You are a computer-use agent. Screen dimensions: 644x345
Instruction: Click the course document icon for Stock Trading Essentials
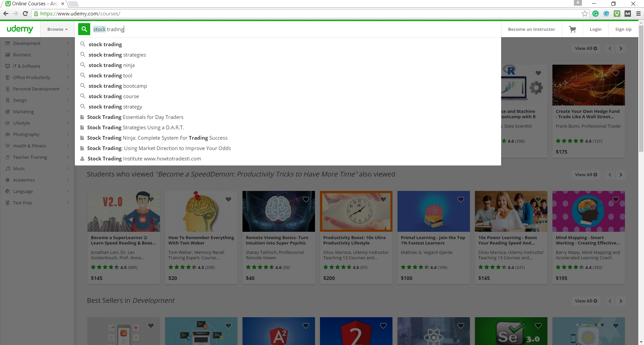(82, 117)
